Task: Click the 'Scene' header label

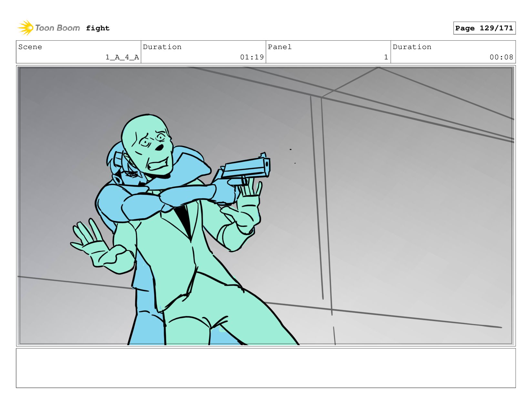Action: [30, 47]
